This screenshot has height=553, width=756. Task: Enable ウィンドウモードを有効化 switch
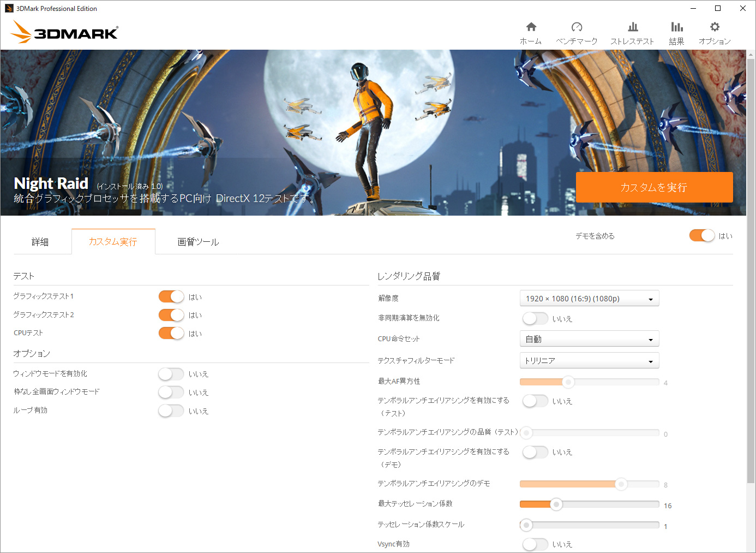[x=171, y=374]
